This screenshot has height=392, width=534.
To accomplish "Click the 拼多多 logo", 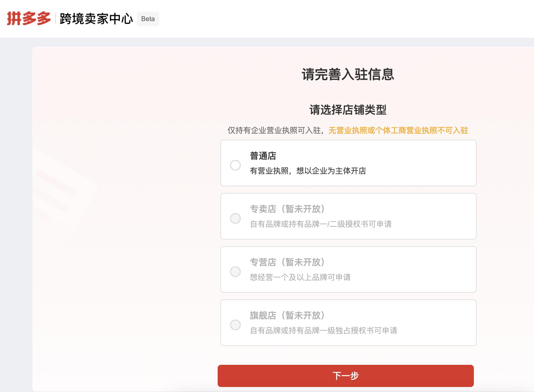I will pyautogui.click(x=29, y=18).
